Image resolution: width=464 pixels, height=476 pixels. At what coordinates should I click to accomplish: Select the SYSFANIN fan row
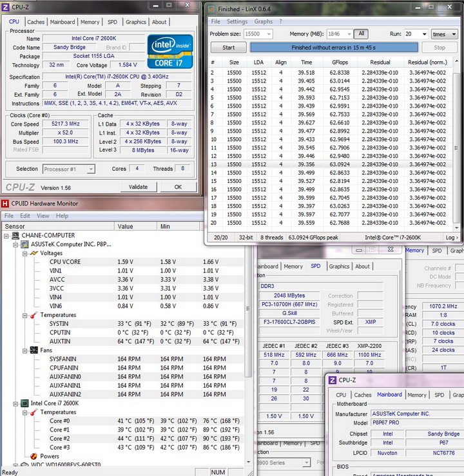click(146, 359)
